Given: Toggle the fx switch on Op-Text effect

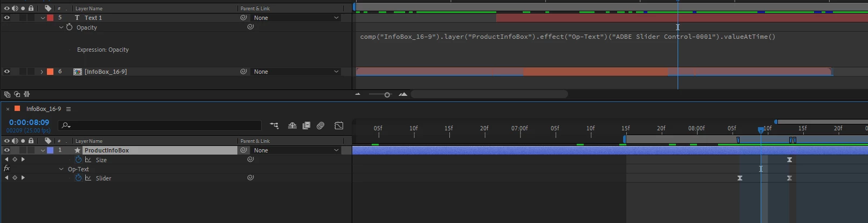Looking at the screenshot, I should (x=7, y=169).
